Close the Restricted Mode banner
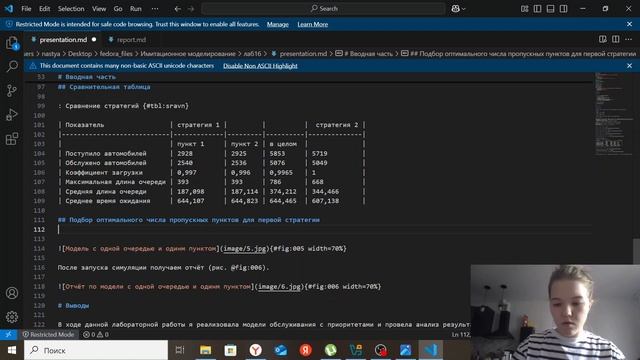640x360 pixels. pyautogui.click(x=629, y=24)
